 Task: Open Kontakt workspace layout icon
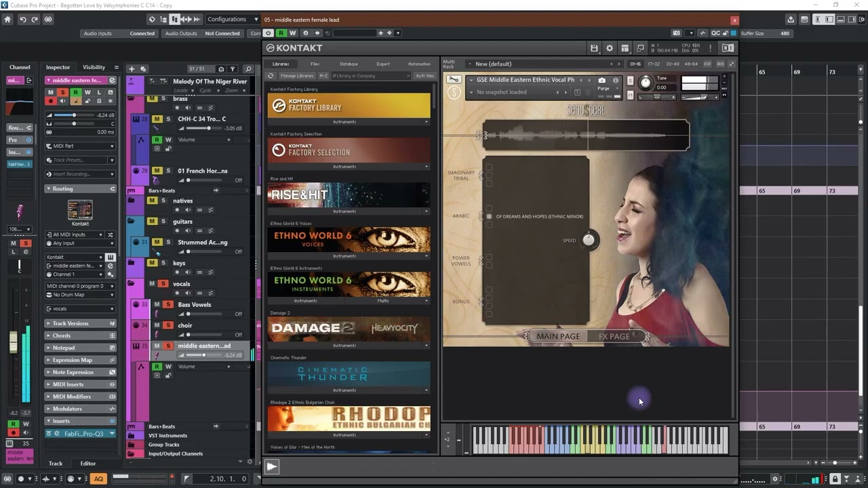click(625, 48)
